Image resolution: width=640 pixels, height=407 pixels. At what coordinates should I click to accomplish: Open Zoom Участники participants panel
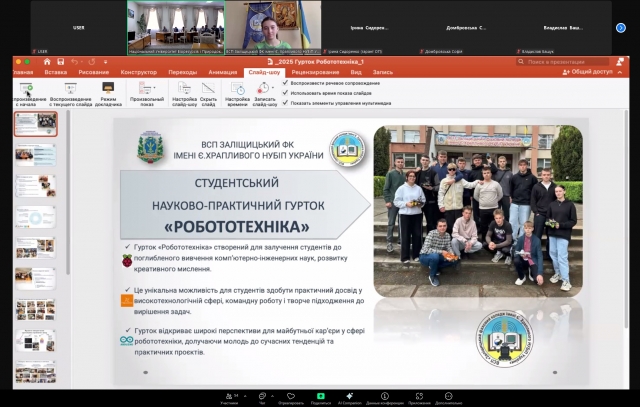[229, 398]
